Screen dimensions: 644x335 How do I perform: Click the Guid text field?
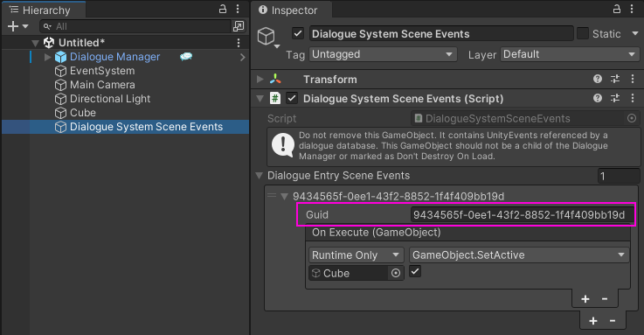pos(521,214)
